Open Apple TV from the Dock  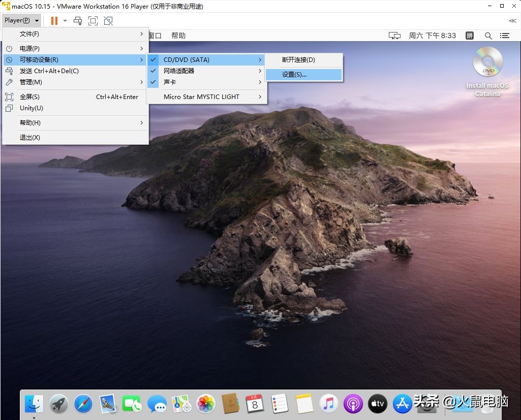click(x=378, y=404)
